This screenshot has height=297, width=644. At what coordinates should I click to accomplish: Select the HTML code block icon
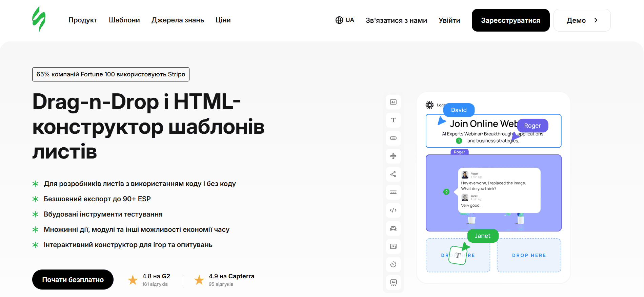click(x=393, y=210)
